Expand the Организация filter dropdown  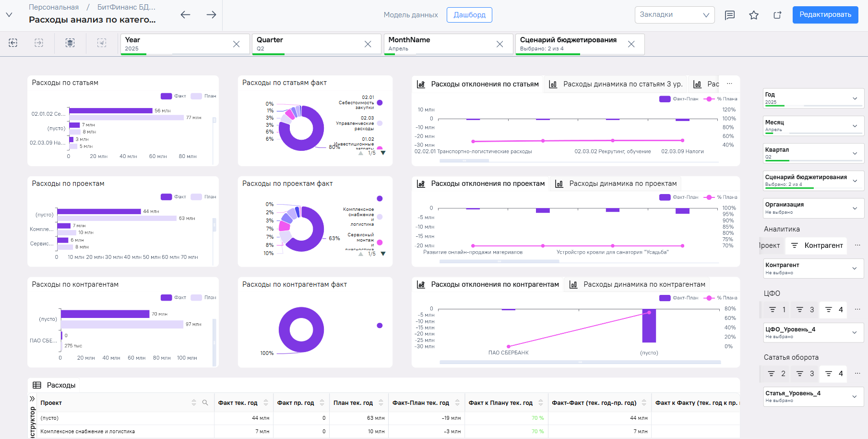(813, 208)
